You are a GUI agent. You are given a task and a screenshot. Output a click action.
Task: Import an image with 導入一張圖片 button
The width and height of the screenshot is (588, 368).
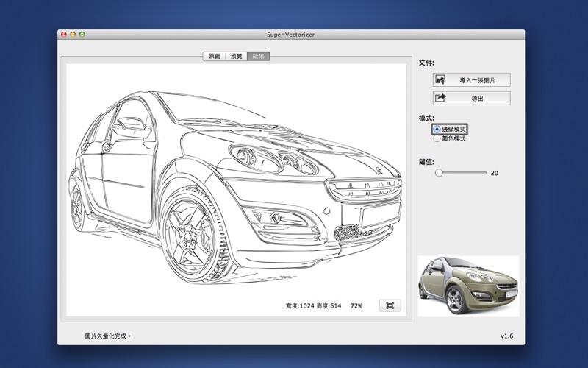(x=471, y=79)
